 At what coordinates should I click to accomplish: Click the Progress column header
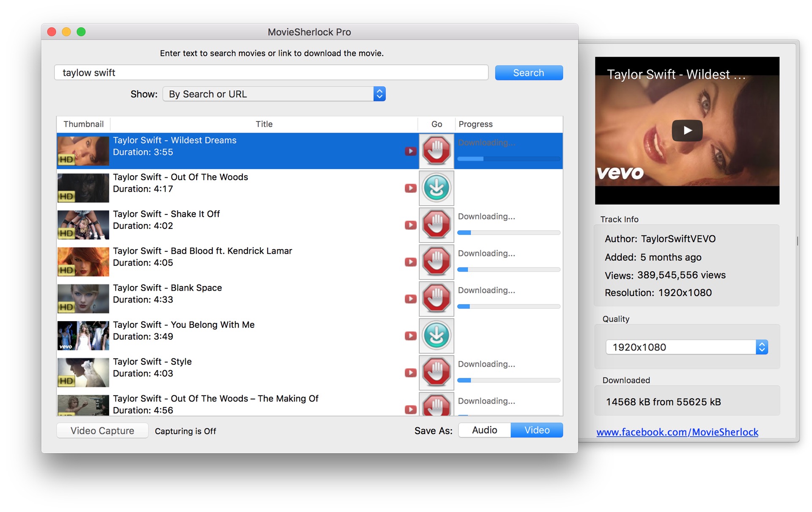pos(509,124)
